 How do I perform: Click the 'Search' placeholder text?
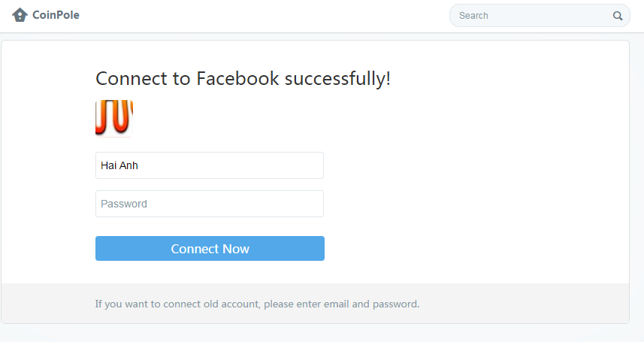[x=473, y=16]
